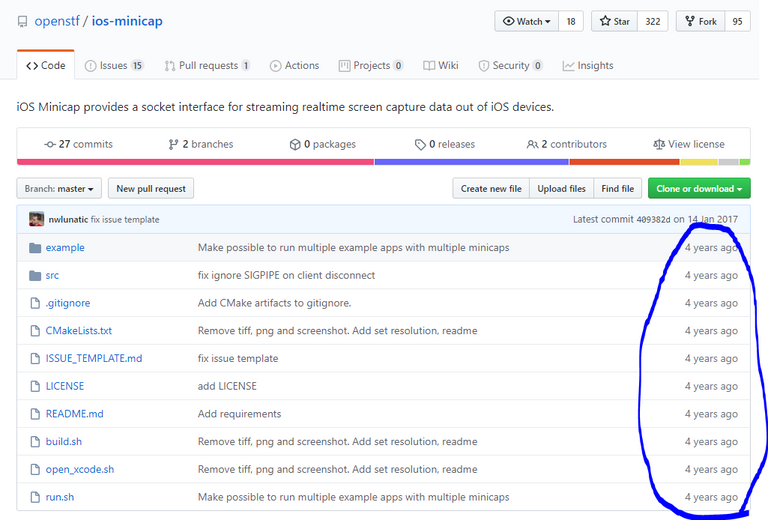
Task: Click the commits history icon
Action: [49, 144]
